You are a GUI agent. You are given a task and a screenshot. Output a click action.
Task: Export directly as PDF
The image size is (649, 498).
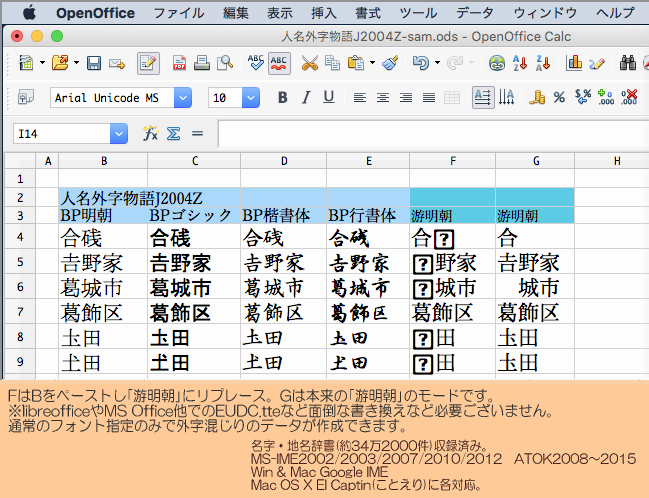pyautogui.click(x=179, y=63)
